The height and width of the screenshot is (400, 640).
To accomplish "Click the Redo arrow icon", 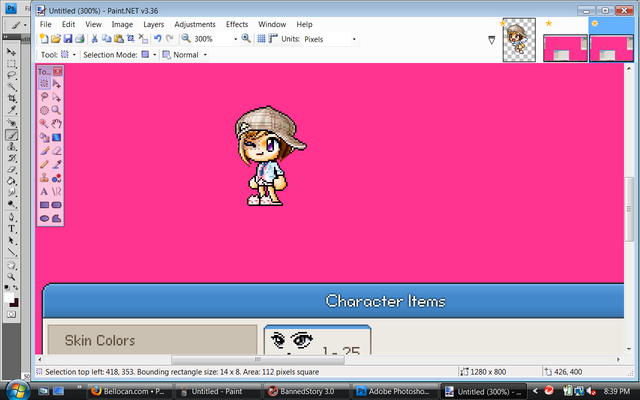I will [x=170, y=39].
